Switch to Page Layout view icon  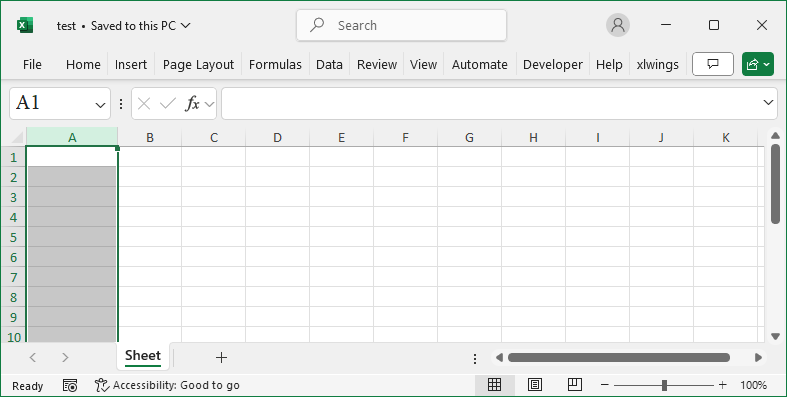[x=535, y=385]
